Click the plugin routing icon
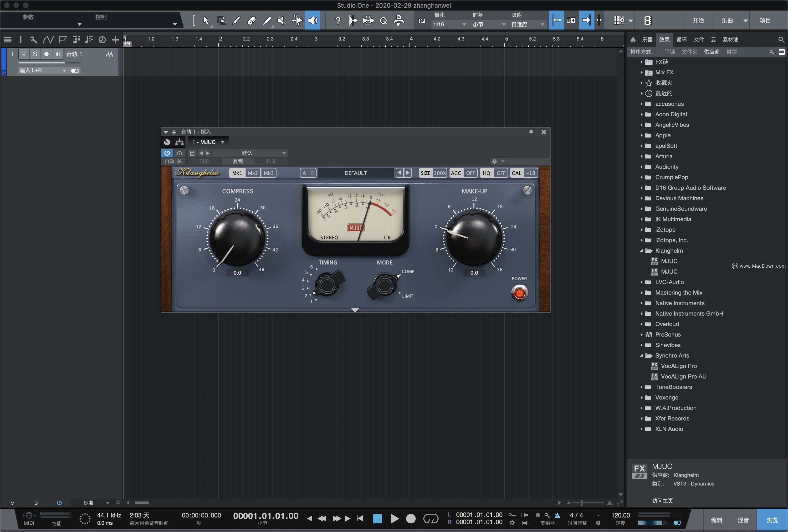788x532 pixels. tap(179, 142)
